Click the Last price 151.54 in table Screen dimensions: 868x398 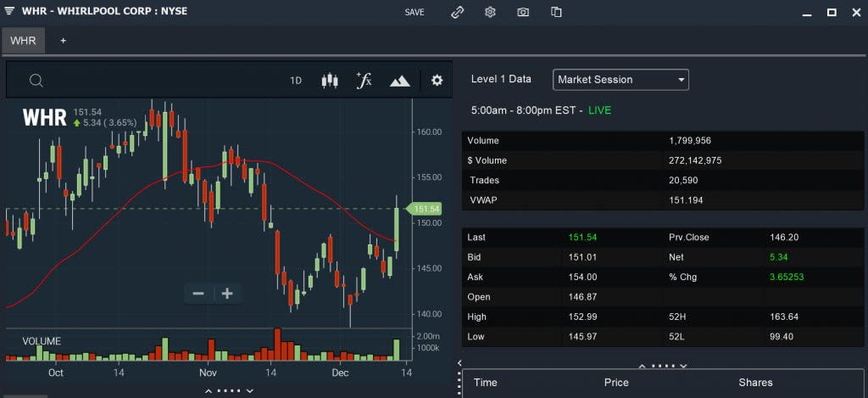click(582, 238)
